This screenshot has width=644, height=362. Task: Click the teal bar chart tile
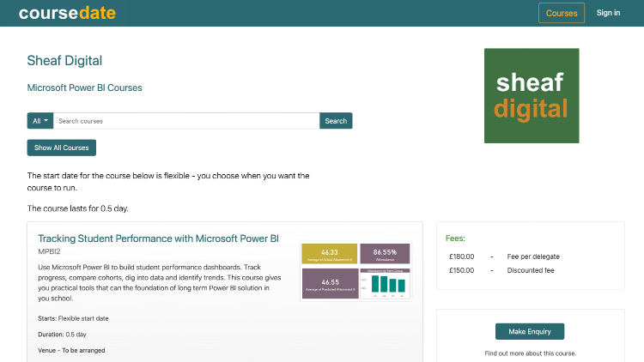click(385, 283)
